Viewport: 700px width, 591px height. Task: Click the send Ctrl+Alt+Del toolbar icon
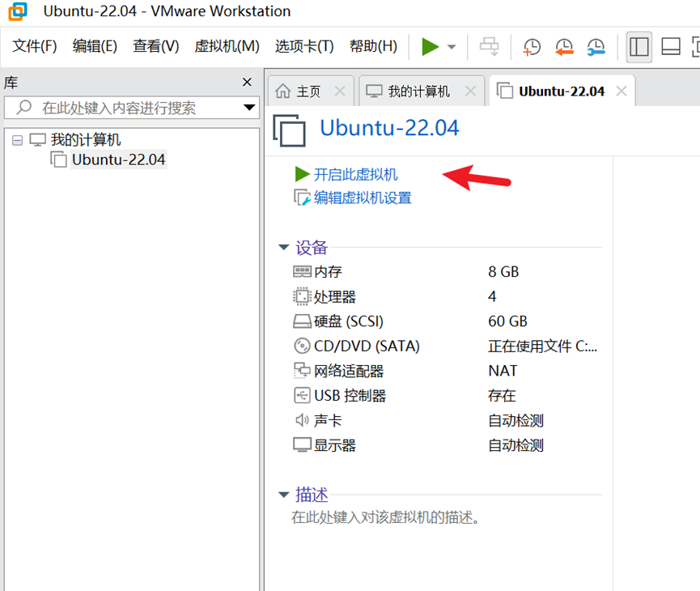(x=490, y=46)
